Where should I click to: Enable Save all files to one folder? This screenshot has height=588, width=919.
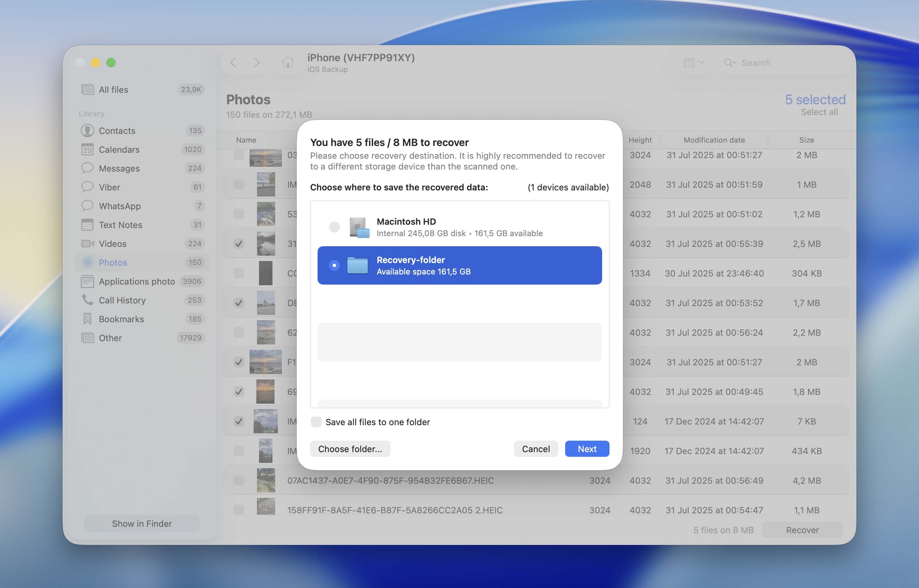coord(316,422)
